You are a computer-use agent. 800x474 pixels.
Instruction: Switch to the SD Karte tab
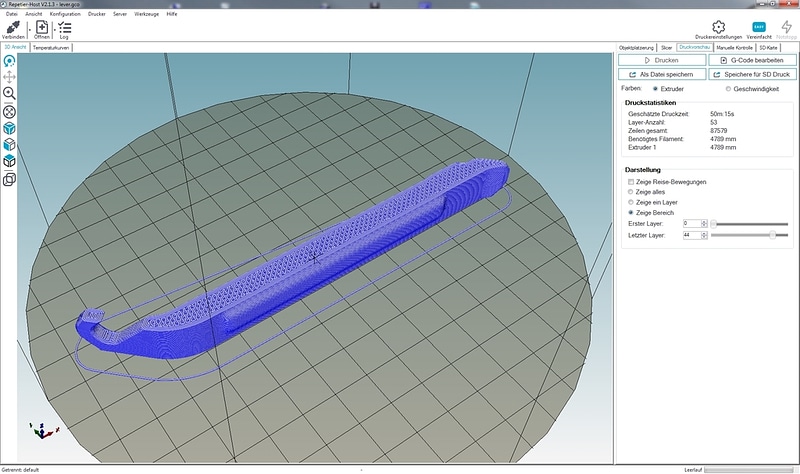768,47
